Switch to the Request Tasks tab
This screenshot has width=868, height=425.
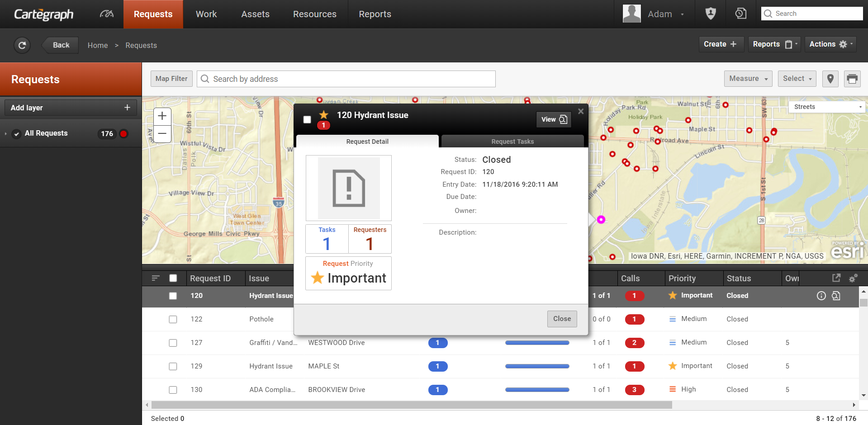[512, 142]
